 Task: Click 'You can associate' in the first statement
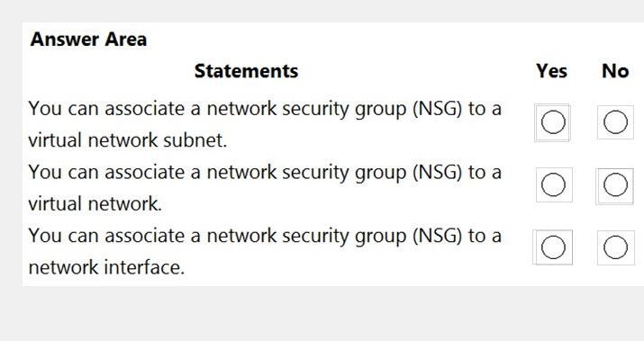tap(106, 109)
